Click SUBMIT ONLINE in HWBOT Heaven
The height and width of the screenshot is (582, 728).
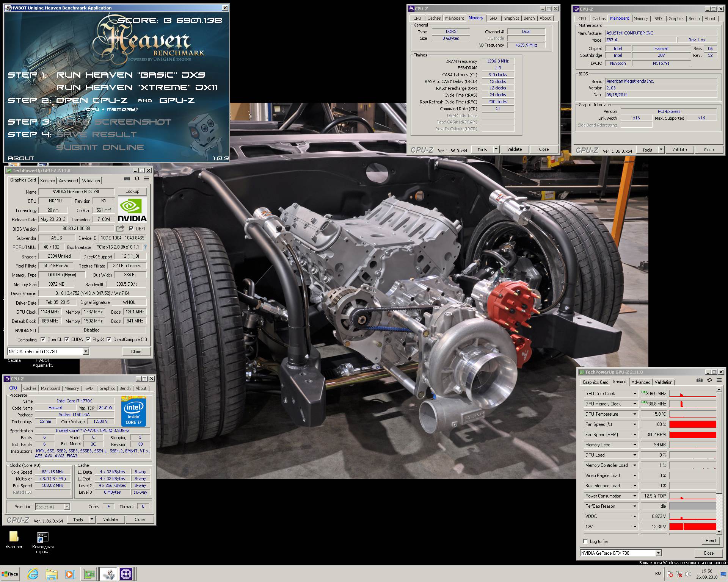click(x=100, y=147)
